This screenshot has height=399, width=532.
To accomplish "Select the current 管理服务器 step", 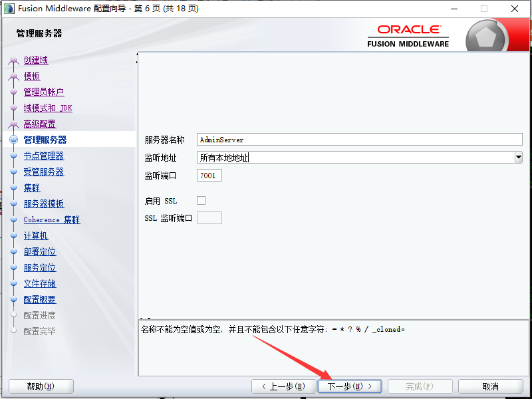I will coord(45,140).
